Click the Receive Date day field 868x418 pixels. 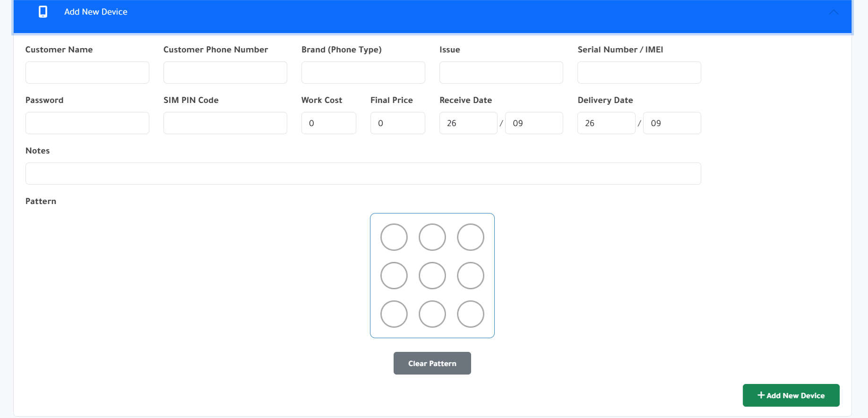(x=468, y=123)
